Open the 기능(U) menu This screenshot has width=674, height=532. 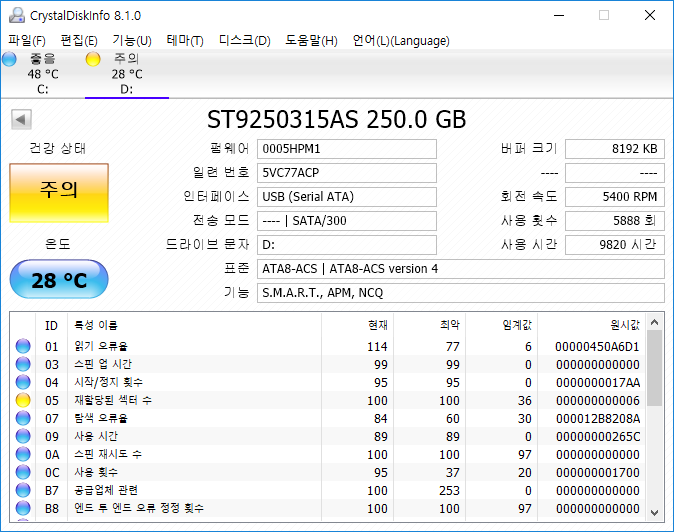pyautogui.click(x=132, y=41)
